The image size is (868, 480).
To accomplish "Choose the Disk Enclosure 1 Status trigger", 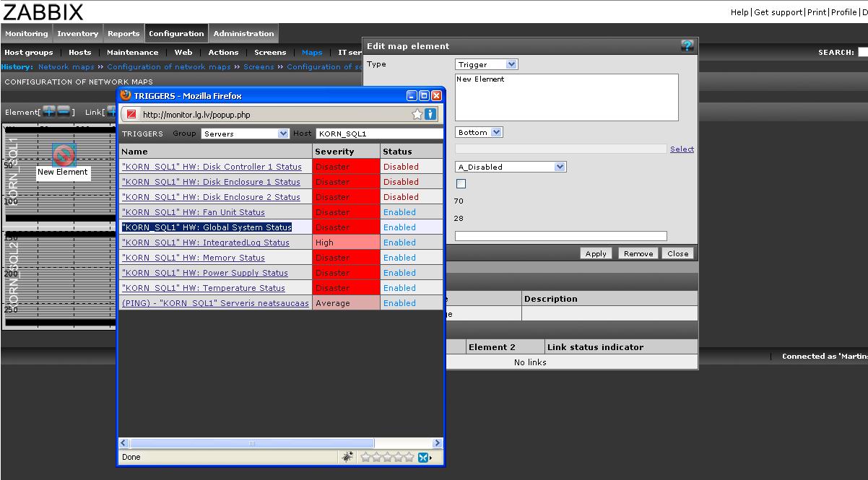I will 211,182.
